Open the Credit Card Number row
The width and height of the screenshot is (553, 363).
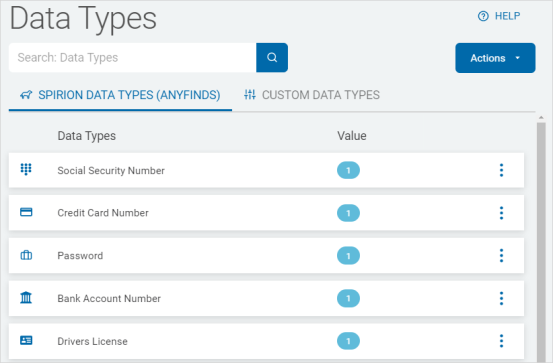[x=266, y=213]
